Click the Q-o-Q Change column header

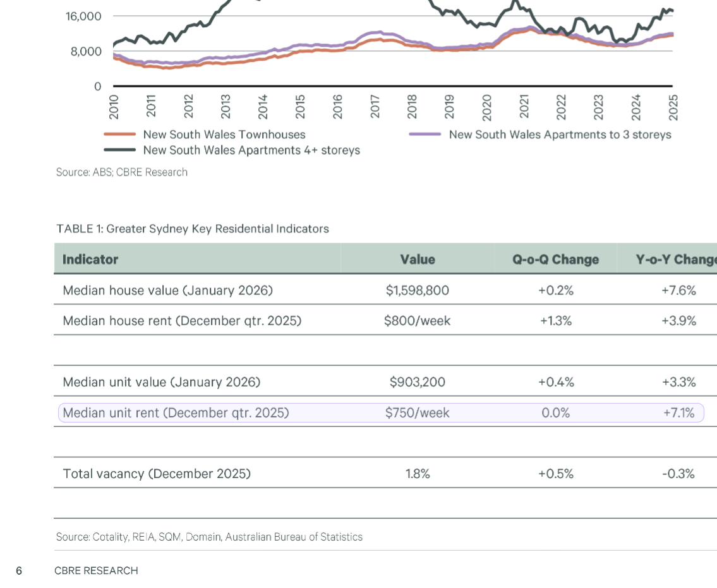(x=555, y=260)
